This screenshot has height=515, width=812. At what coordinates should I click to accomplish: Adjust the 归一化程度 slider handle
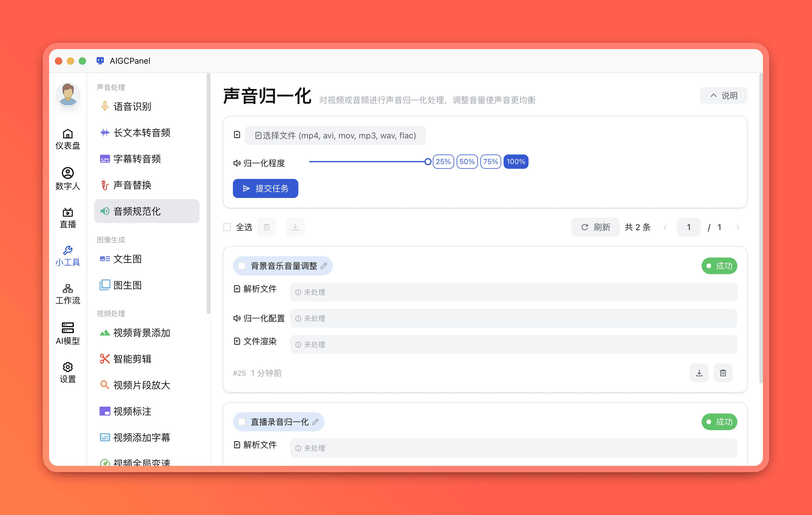coord(428,162)
